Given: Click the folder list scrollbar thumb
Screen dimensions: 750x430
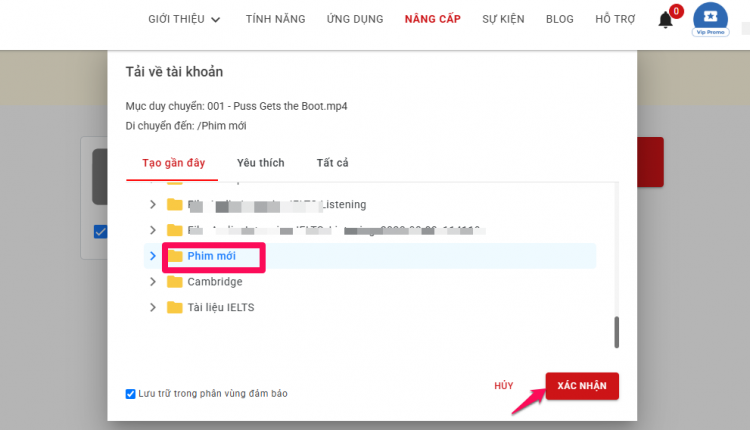Looking at the screenshot, I should click(x=617, y=332).
